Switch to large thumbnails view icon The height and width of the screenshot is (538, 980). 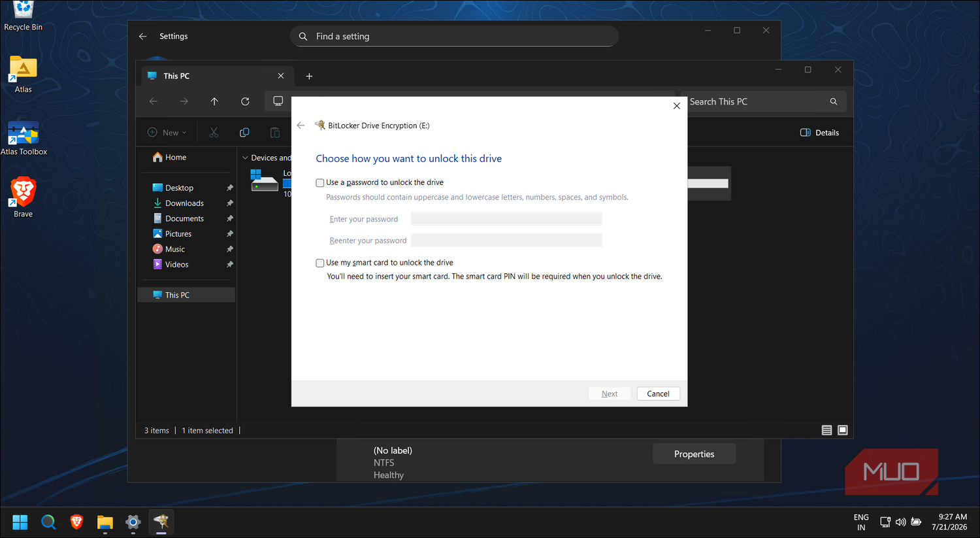pos(843,430)
